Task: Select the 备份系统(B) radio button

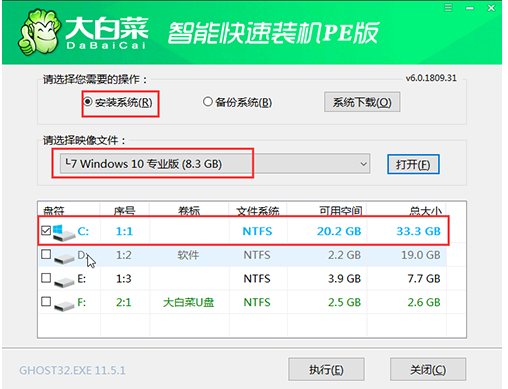Action: [208, 101]
